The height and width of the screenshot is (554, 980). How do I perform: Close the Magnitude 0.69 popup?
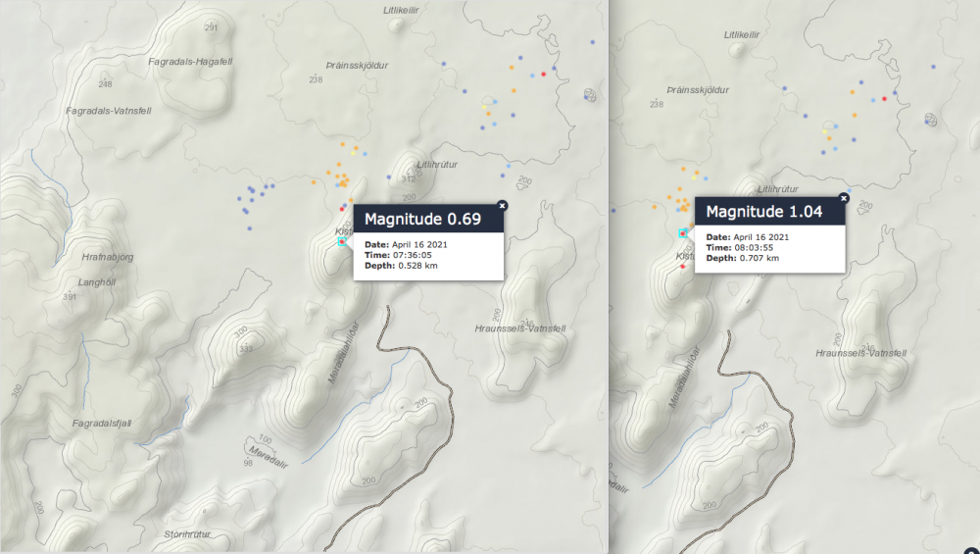pyautogui.click(x=502, y=205)
